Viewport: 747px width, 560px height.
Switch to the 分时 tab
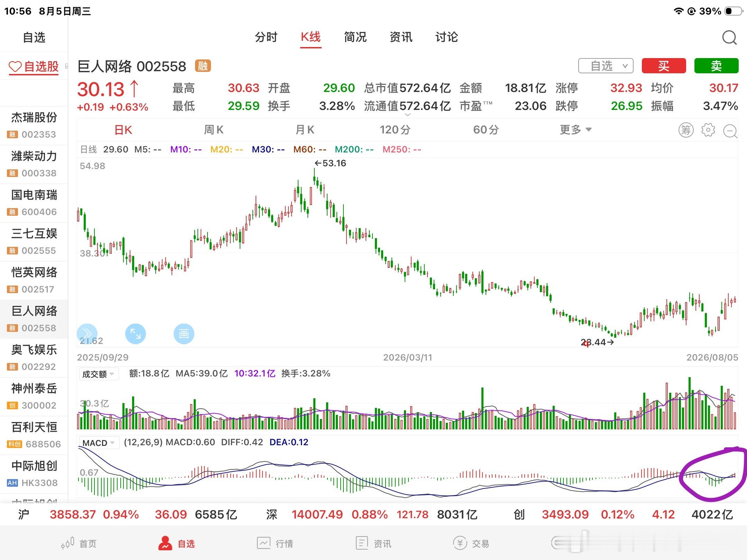pyautogui.click(x=266, y=37)
